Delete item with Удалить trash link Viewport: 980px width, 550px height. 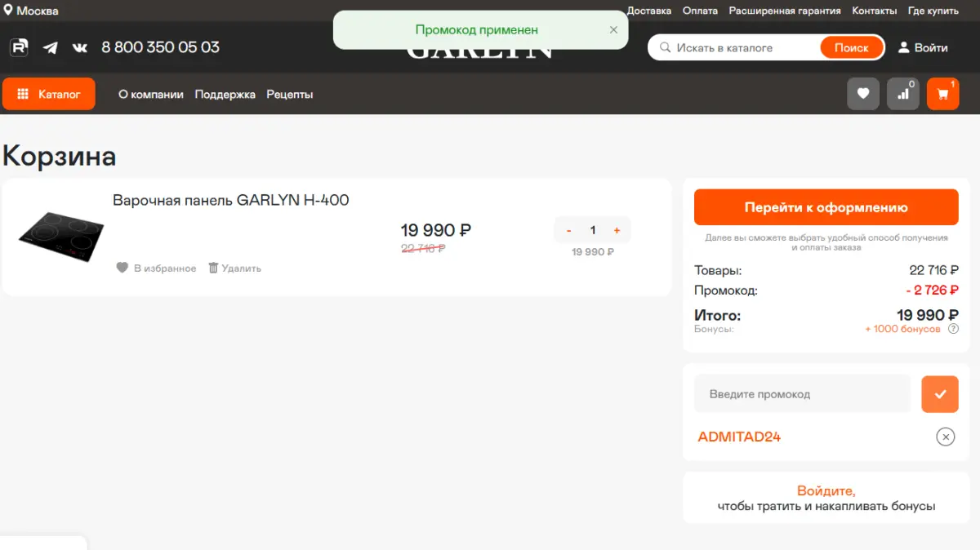[x=235, y=268]
